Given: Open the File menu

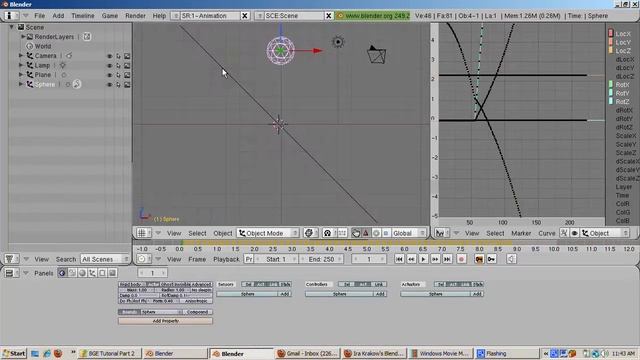Looking at the screenshot, I should pyautogui.click(x=40, y=16).
